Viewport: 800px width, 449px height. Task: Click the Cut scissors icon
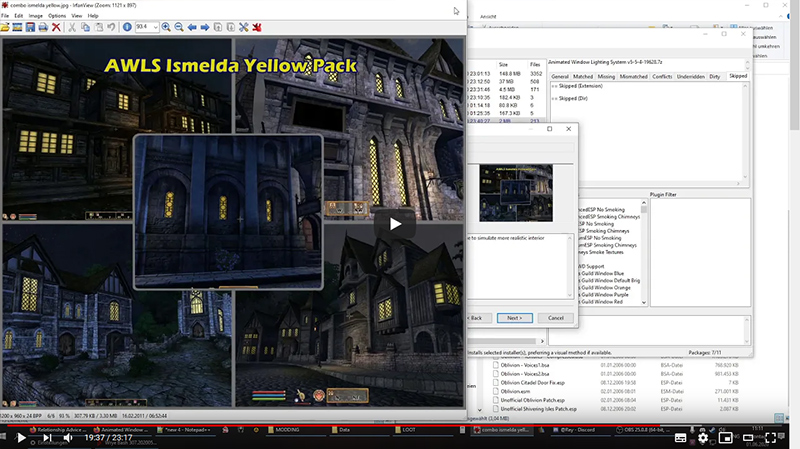pyautogui.click(x=72, y=27)
